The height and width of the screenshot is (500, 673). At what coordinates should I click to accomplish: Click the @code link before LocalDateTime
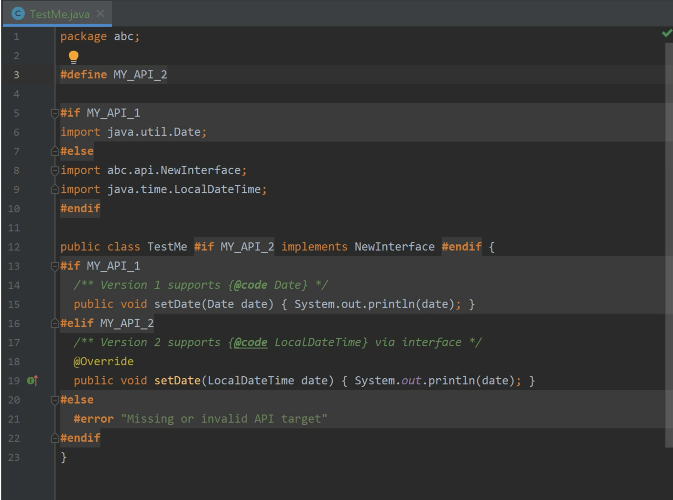tap(250, 342)
